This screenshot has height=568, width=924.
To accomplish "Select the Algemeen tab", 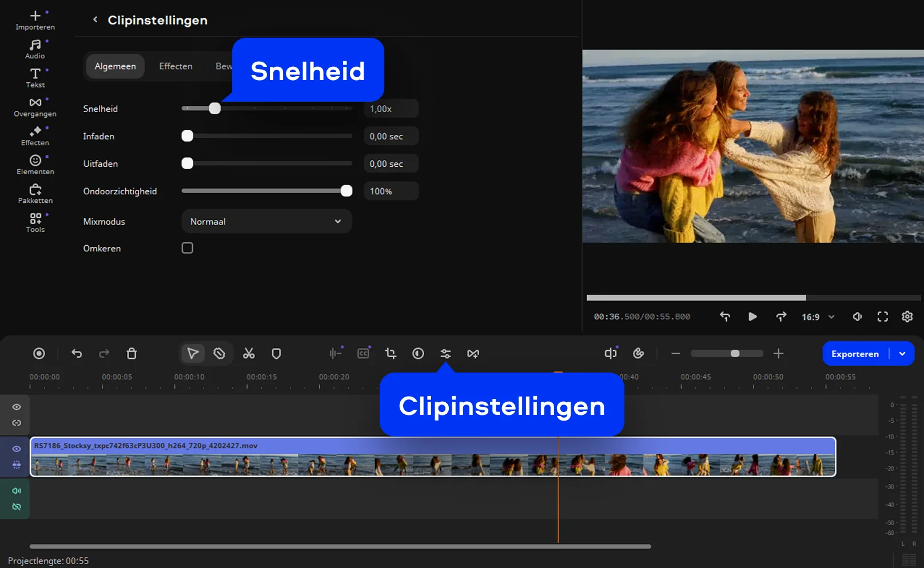I will pyautogui.click(x=115, y=66).
